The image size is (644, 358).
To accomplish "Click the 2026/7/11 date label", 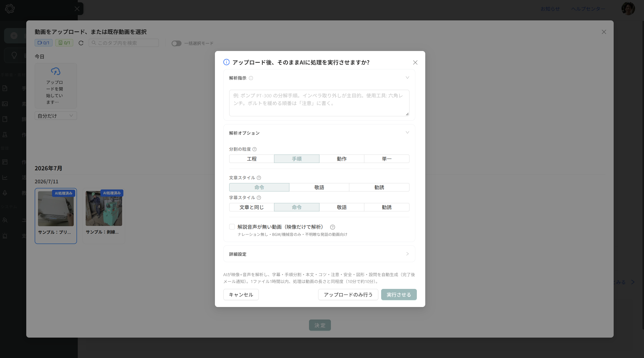I will (x=46, y=182).
